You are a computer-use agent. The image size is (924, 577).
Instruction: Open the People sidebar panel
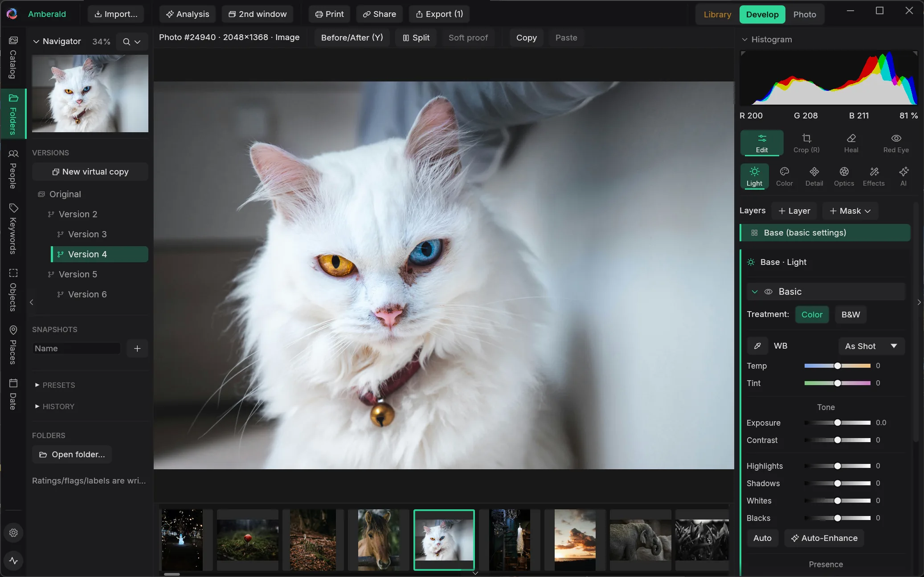coord(13,169)
